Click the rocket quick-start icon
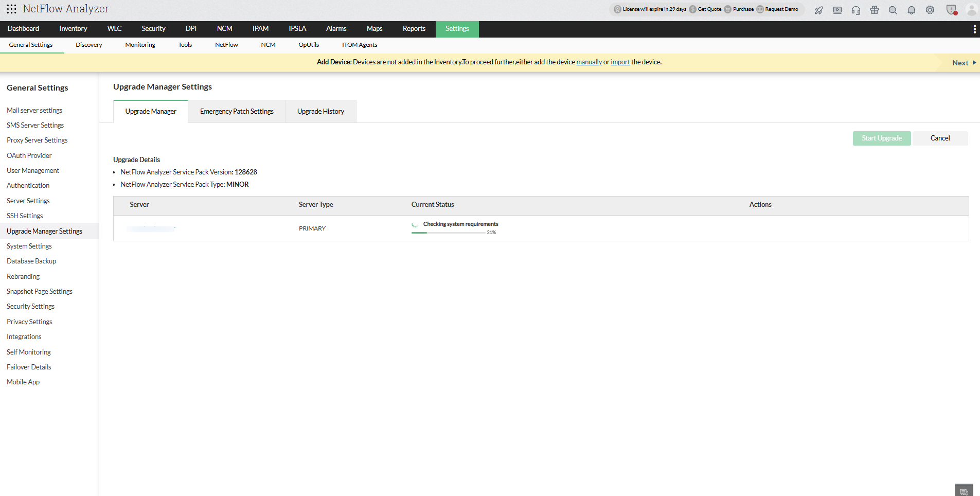This screenshot has width=980, height=496. point(819,10)
